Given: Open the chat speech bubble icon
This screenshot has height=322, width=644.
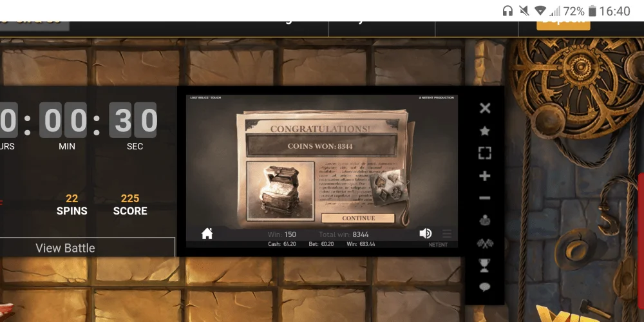Looking at the screenshot, I should pyautogui.click(x=485, y=287).
